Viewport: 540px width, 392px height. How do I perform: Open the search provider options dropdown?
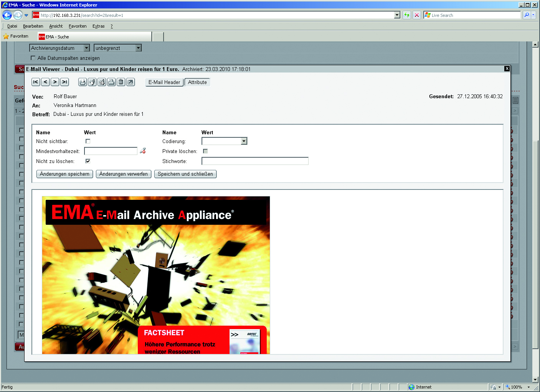coord(533,15)
